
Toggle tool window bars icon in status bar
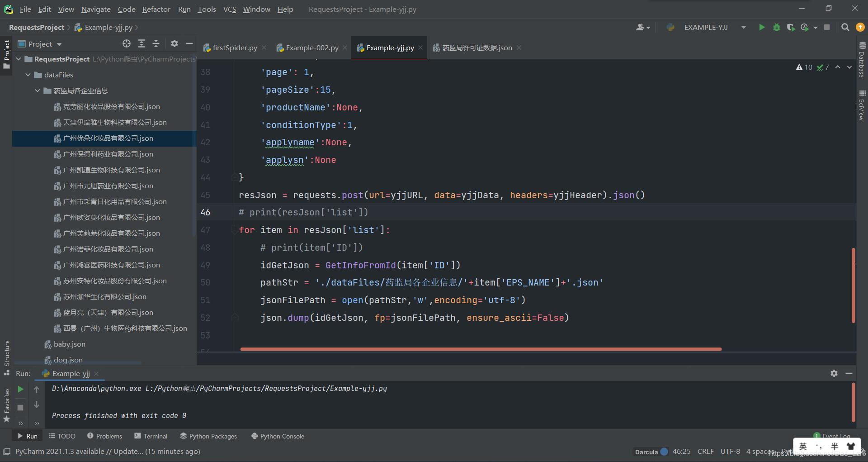(x=7, y=451)
